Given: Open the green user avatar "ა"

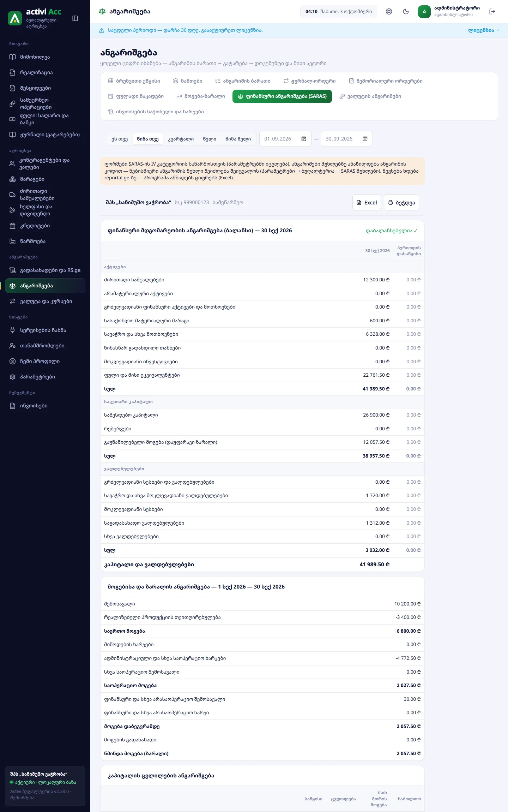Looking at the screenshot, I should (x=424, y=12).
